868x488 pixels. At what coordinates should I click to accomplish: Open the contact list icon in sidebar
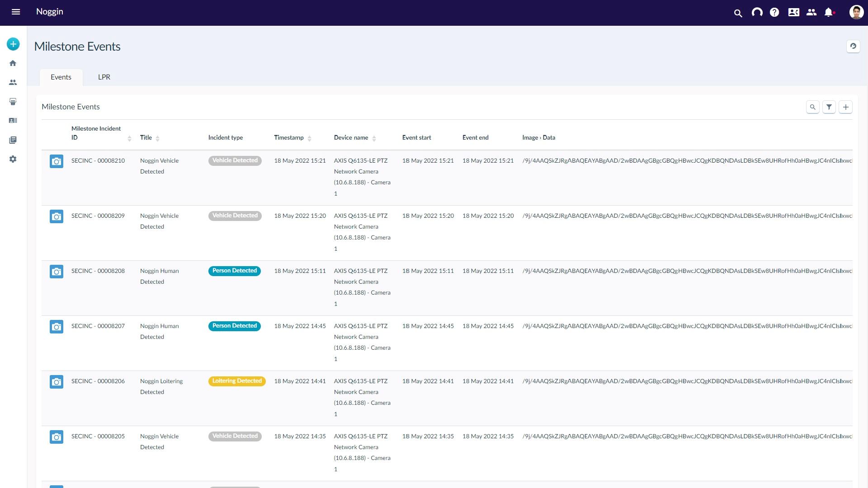(x=13, y=121)
